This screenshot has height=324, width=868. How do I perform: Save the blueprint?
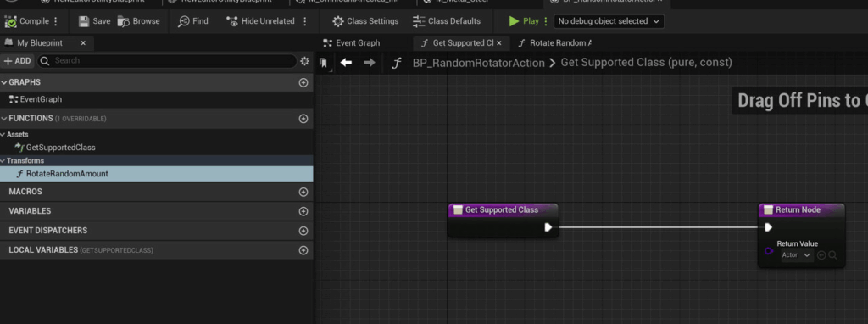[94, 21]
